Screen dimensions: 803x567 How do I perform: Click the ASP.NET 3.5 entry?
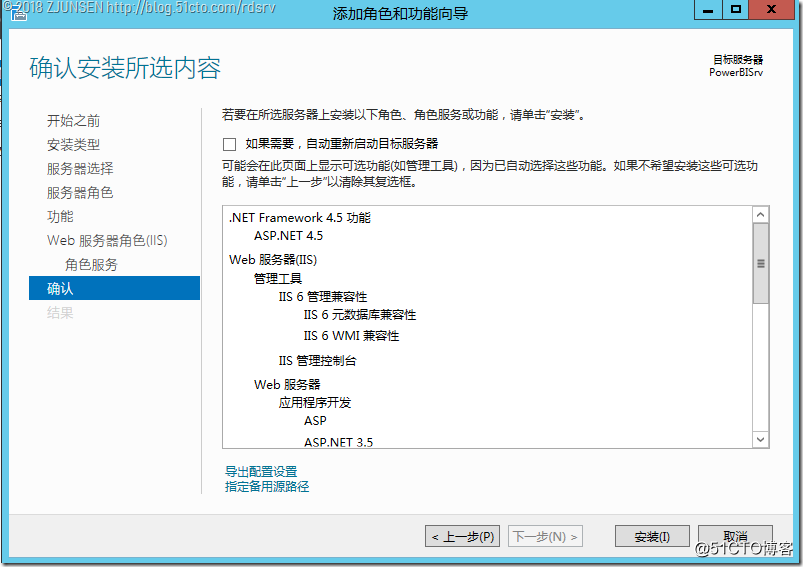click(338, 442)
